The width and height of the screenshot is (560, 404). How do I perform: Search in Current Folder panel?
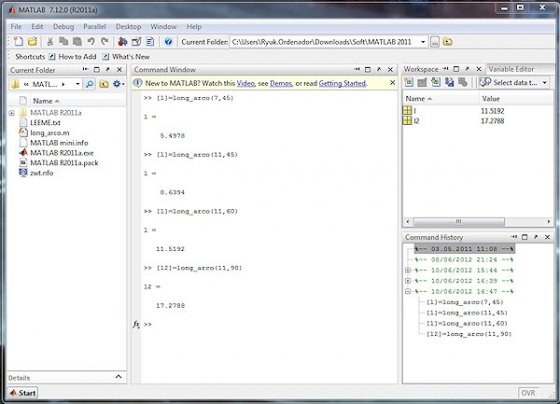pyautogui.click(x=89, y=84)
